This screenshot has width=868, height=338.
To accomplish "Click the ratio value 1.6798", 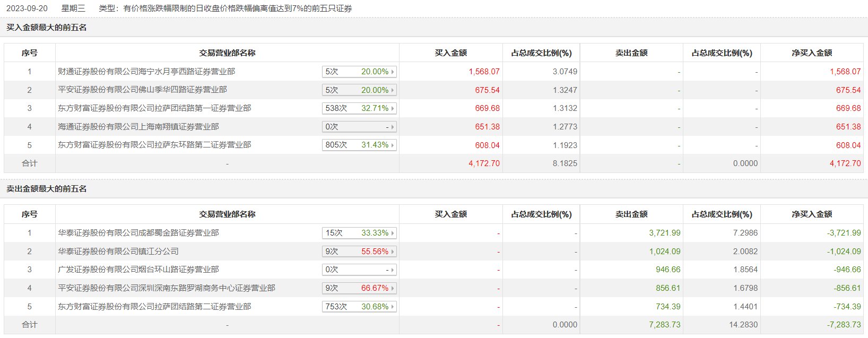I will pos(745,288).
